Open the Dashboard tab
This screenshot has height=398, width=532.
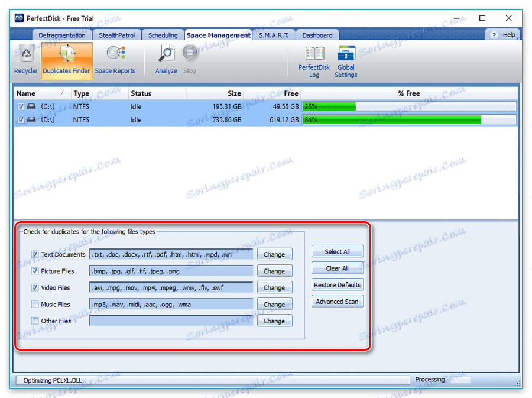317,35
